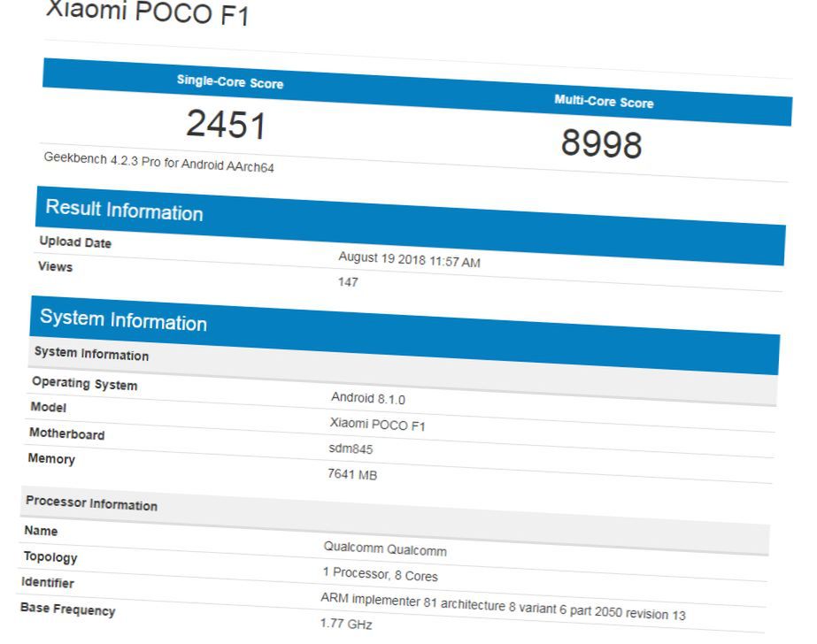Select the processor Name label
Screen dimensions: 817x644
(41, 531)
